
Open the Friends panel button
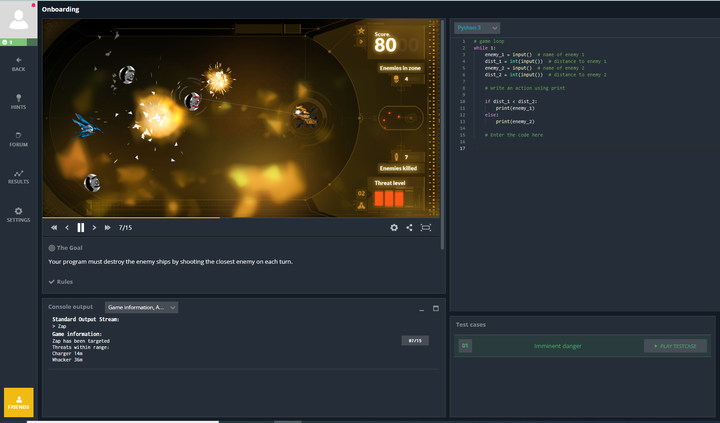click(19, 402)
